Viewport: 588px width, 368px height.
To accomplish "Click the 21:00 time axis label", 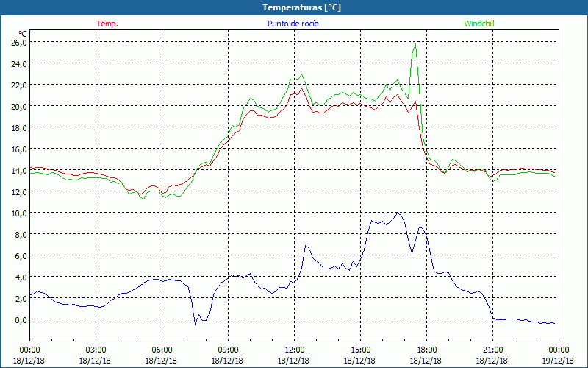I will click(492, 350).
